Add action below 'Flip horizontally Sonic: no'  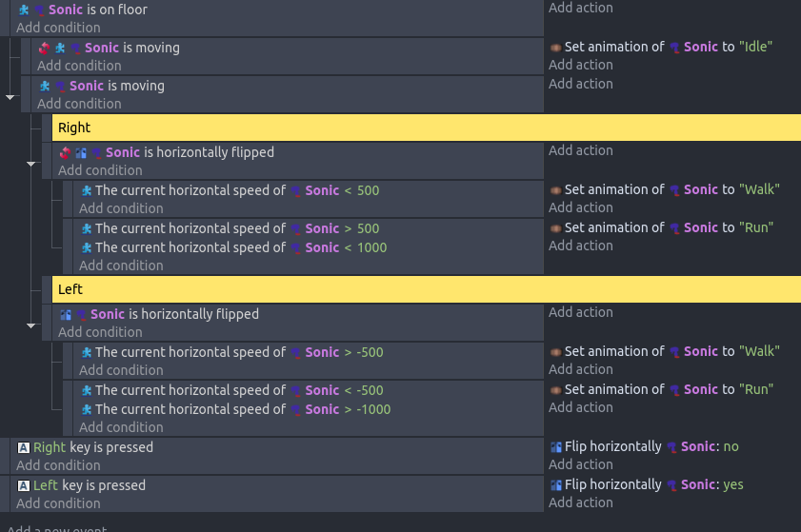coord(581,464)
